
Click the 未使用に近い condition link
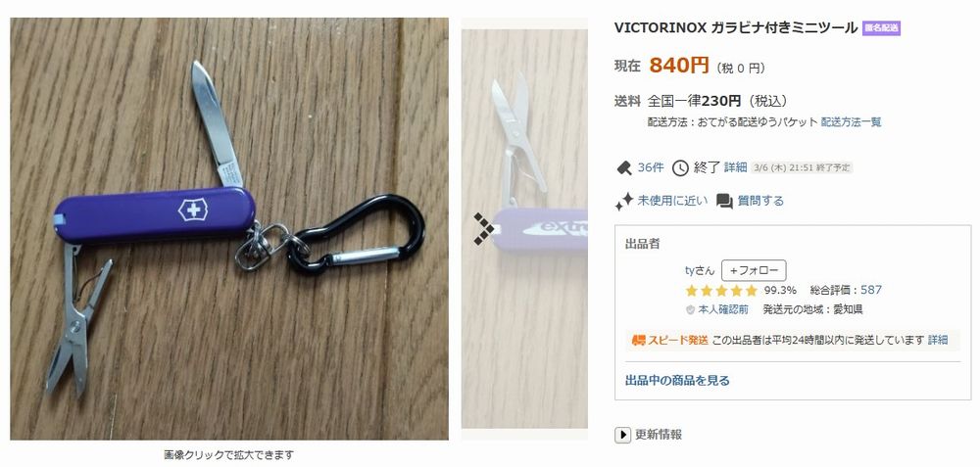[672, 201]
